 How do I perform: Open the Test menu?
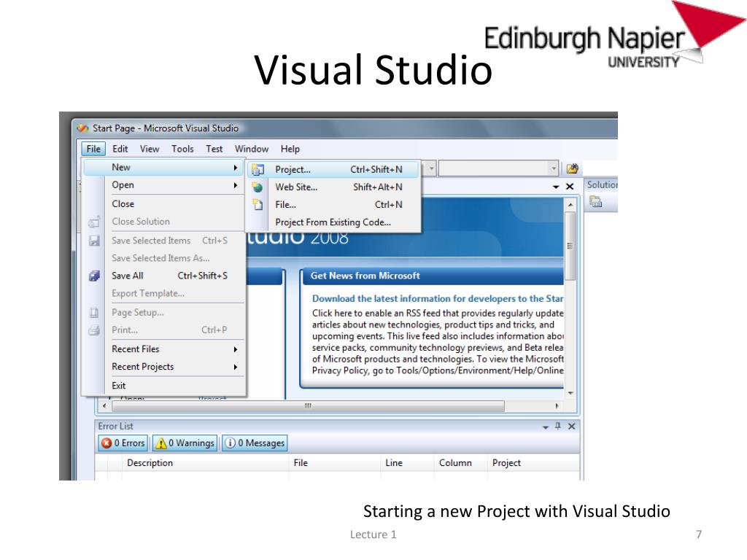click(x=214, y=149)
